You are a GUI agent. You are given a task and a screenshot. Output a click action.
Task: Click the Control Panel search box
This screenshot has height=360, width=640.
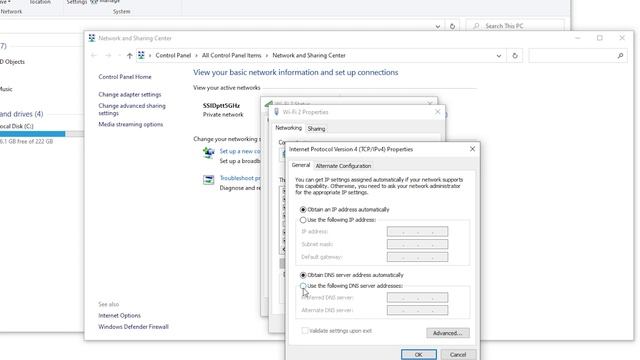click(578, 56)
